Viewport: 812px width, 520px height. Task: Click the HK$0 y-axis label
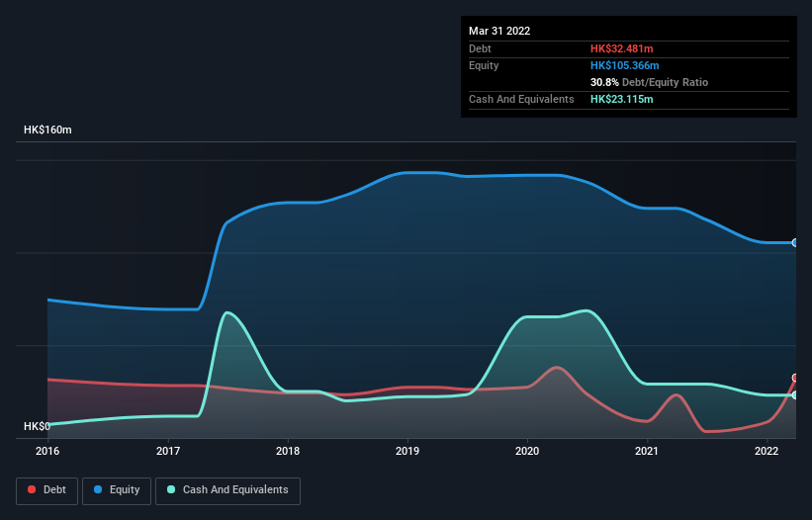[x=37, y=426]
